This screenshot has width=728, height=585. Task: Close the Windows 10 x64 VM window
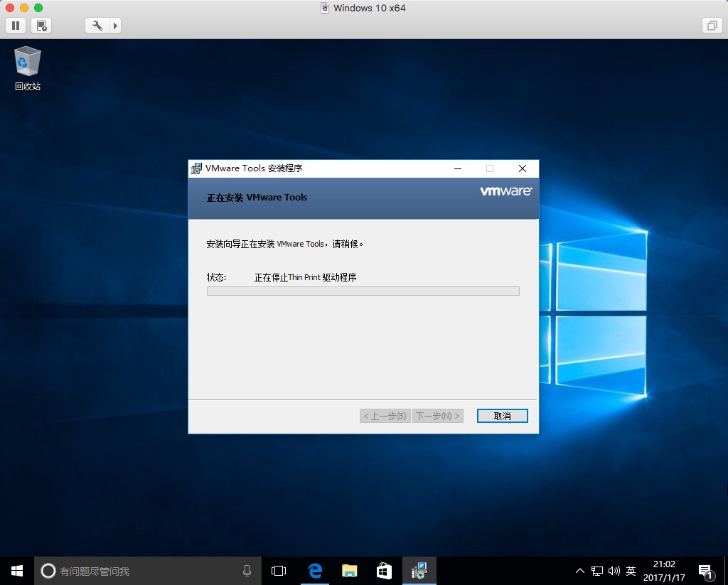pos(10,8)
